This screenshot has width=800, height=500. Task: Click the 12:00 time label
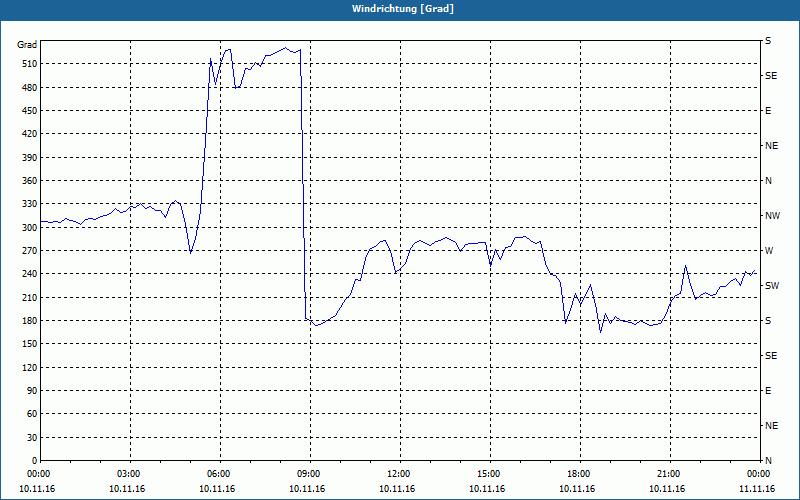400,474
